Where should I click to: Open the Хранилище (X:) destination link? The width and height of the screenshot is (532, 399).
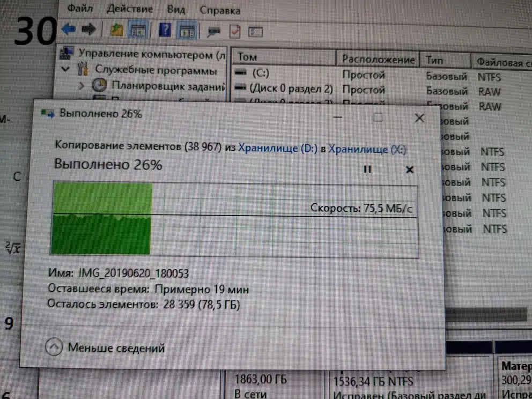pyautogui.click(x=367, y=150)
